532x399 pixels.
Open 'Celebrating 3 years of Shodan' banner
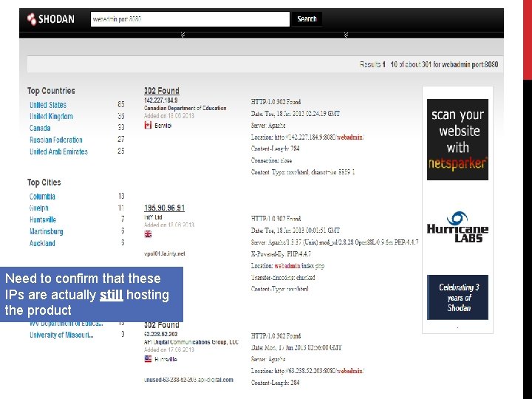[457, 297]
